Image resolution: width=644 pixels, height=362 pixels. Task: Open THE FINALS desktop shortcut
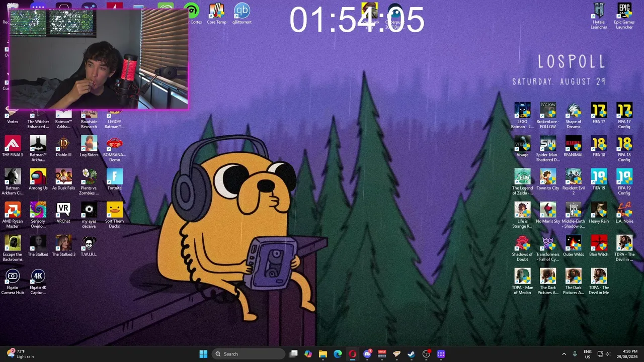click(x=13, y=147)
